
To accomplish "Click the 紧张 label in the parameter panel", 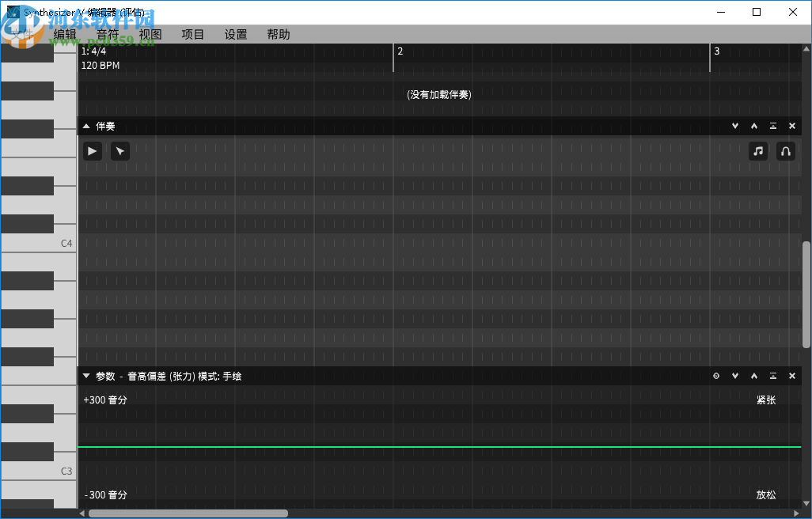I will coord(766,400).
